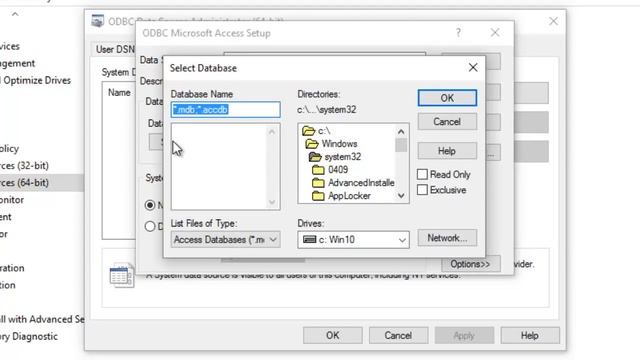Select the 0409 folder in Directories

[x=338, y=170]
